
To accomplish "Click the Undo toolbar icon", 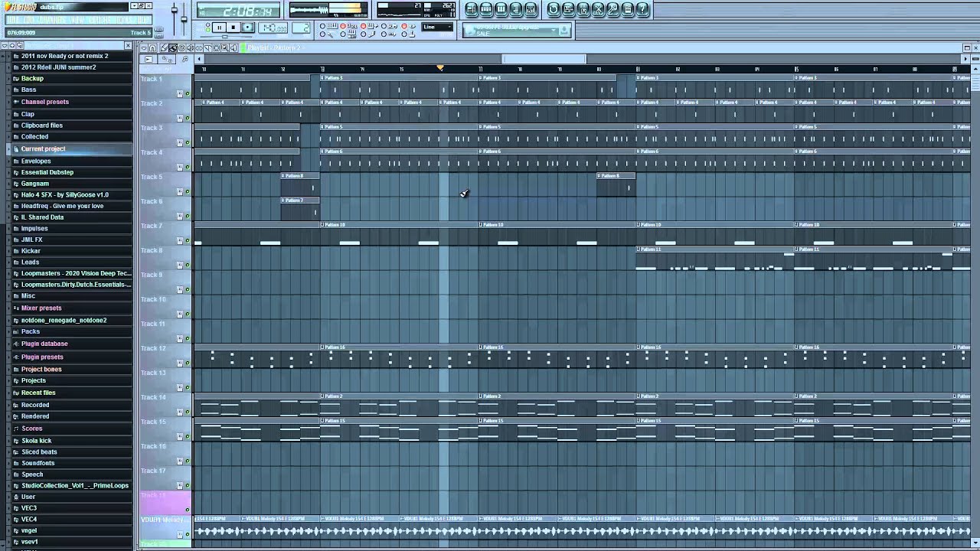I will tap(554, 9).
